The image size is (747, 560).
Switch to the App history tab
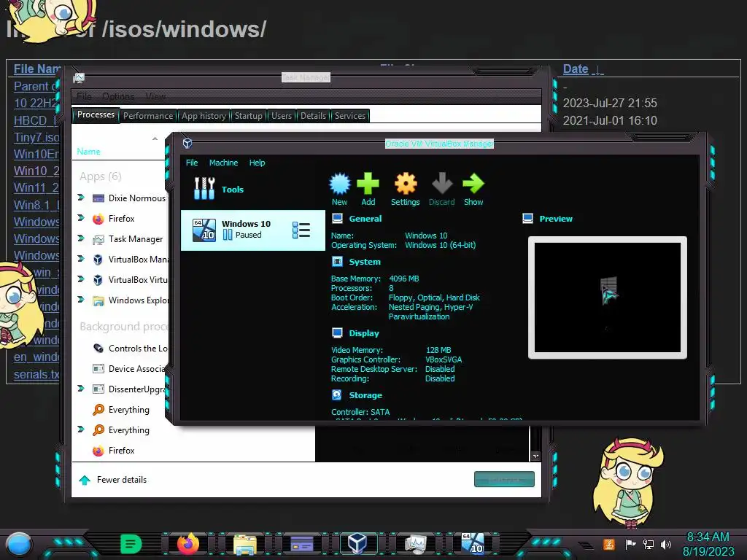click(x=204, y=116)
